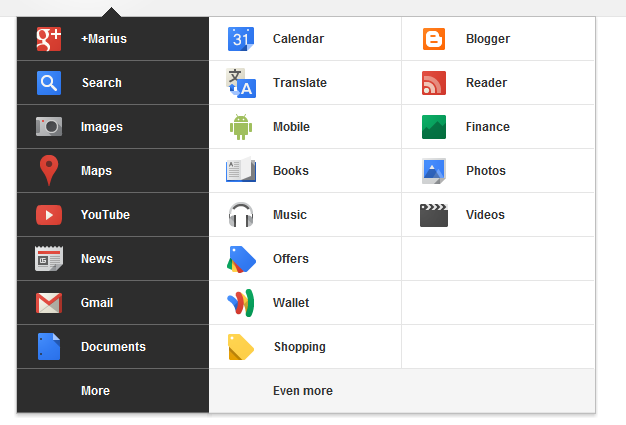626x425 pixels.
Task: Open the Music headphones icon
Action: coord(241,215)
